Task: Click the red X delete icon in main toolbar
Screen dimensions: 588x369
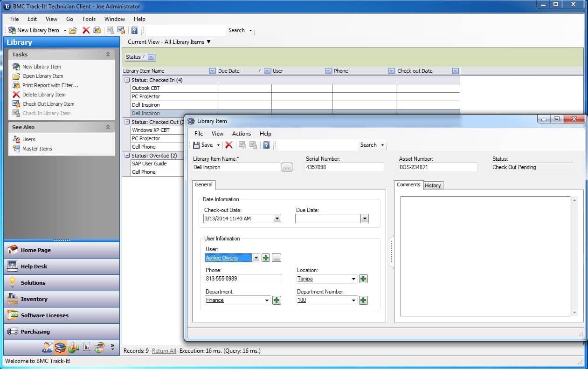Action: [x=86, y=30]
